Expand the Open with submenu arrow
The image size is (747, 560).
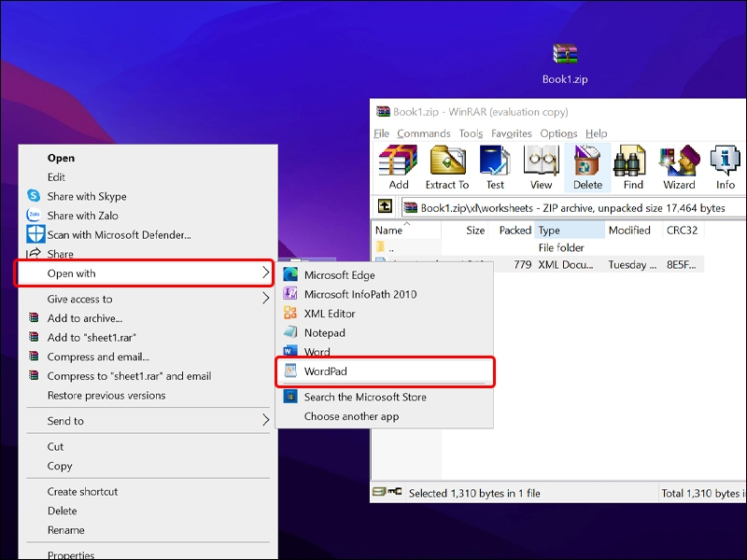(x=266, y=273)
